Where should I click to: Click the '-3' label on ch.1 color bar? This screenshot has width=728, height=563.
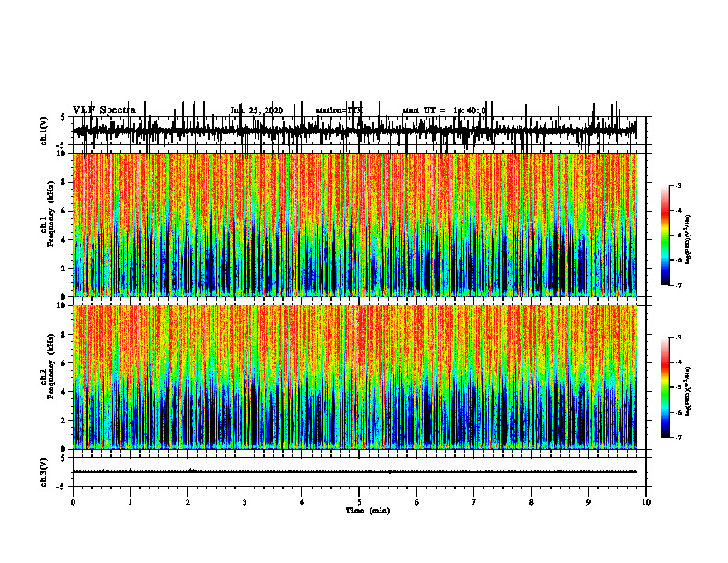click(x=678, y=185)
